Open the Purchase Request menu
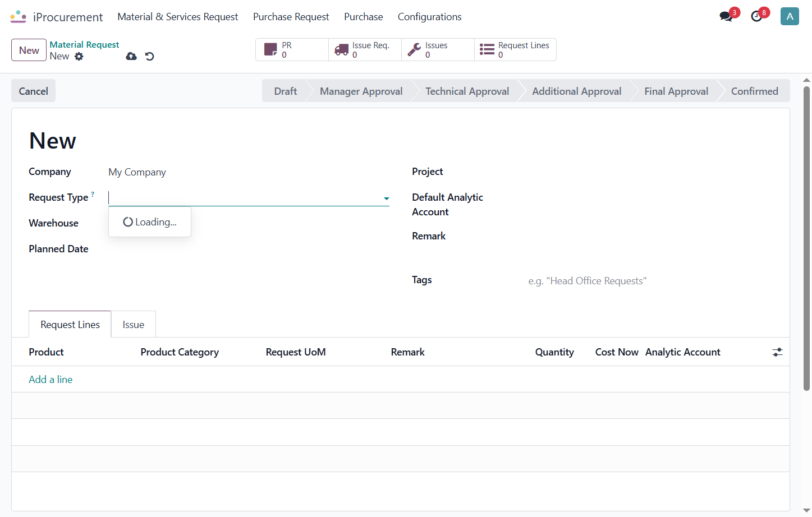Viewport: 812px width, 517px height. 291,17
